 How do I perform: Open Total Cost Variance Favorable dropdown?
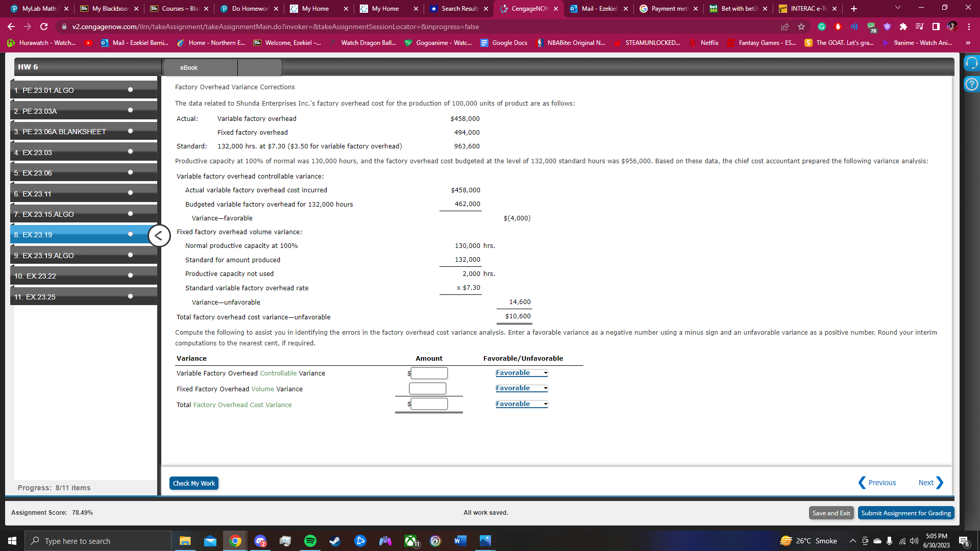coord(521,404)
